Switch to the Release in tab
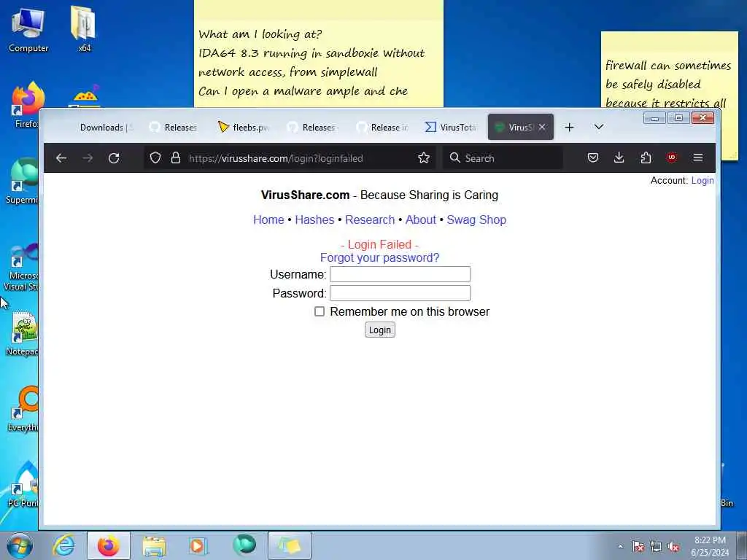The height and width of the screenshot is (560, 747). point(382,127)
